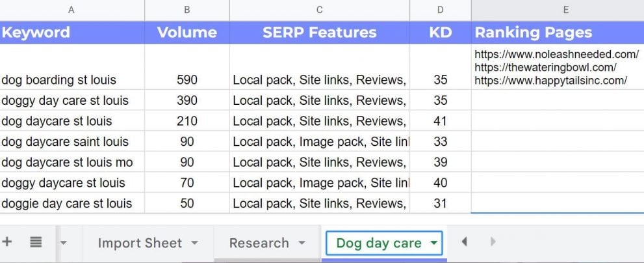644x263 pixels.
Task: Add a new sheet with plus icon
Action: pyautogui.click(x=7, y=242)
